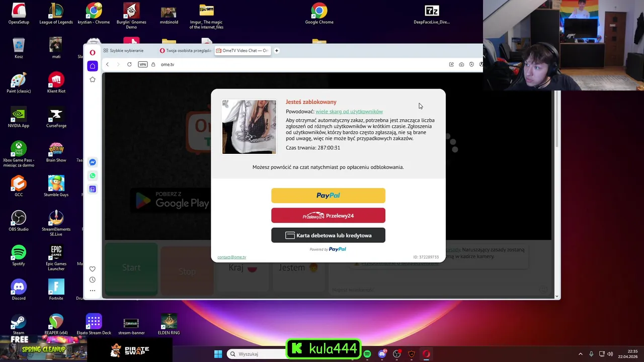Open Stumble Guys desktop icon
Screen dimensions: 644x362
pyautogui.click(x=56, y=187)
